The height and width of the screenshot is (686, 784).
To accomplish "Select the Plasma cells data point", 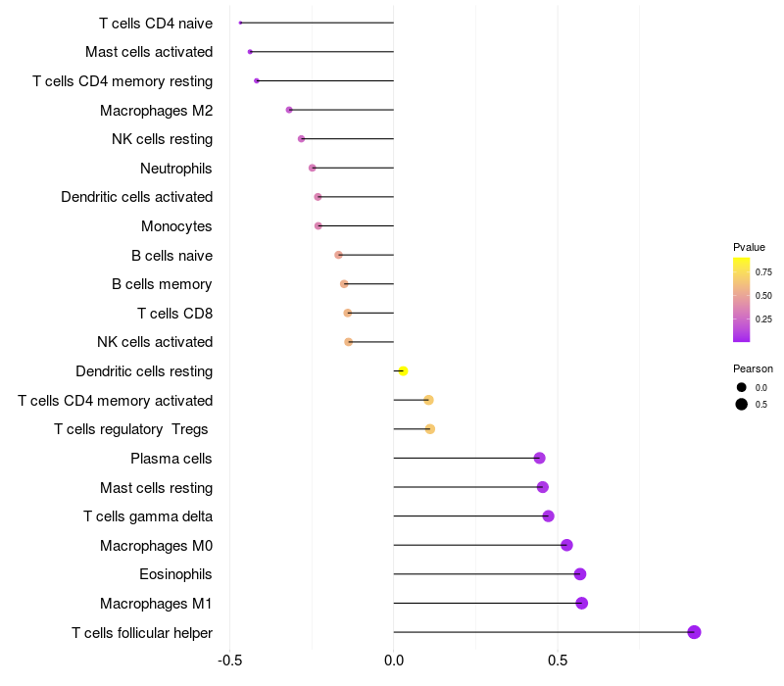I will 539,459.
